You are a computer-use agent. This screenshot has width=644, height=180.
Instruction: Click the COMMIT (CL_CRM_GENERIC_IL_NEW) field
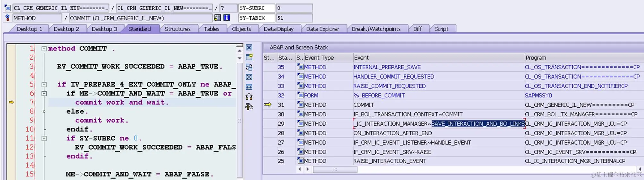pyautogui.click(x=141, y=18)
